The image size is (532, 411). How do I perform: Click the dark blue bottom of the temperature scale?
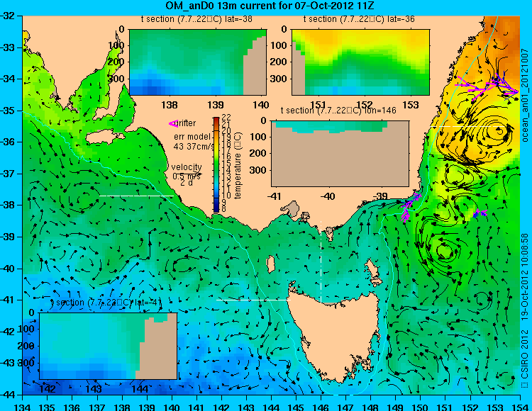(x=216, y=206)
